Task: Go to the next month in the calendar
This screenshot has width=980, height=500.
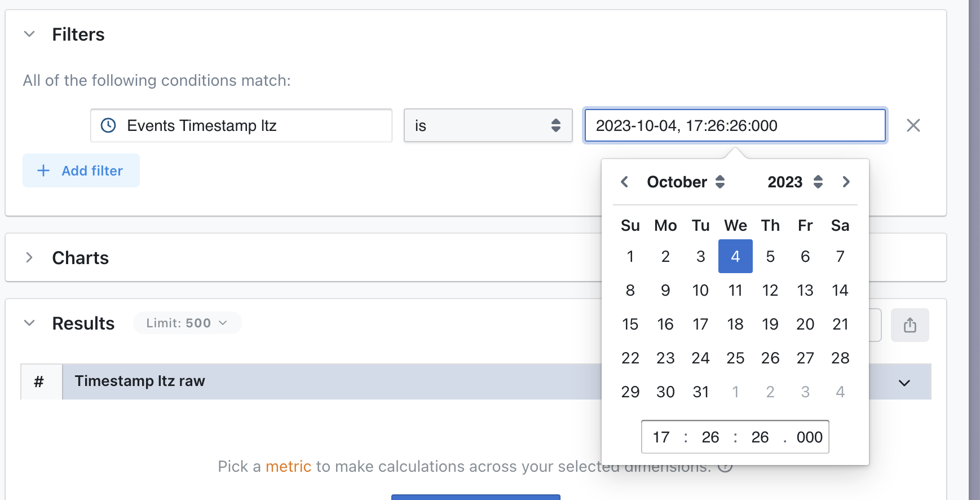Action: 846,182
